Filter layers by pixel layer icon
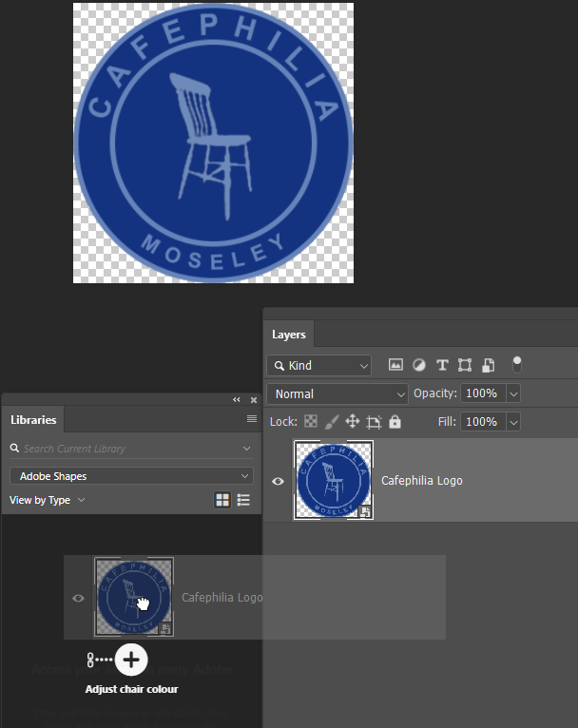Viewport: 578px width, 728px height. (x=395, y=365)
